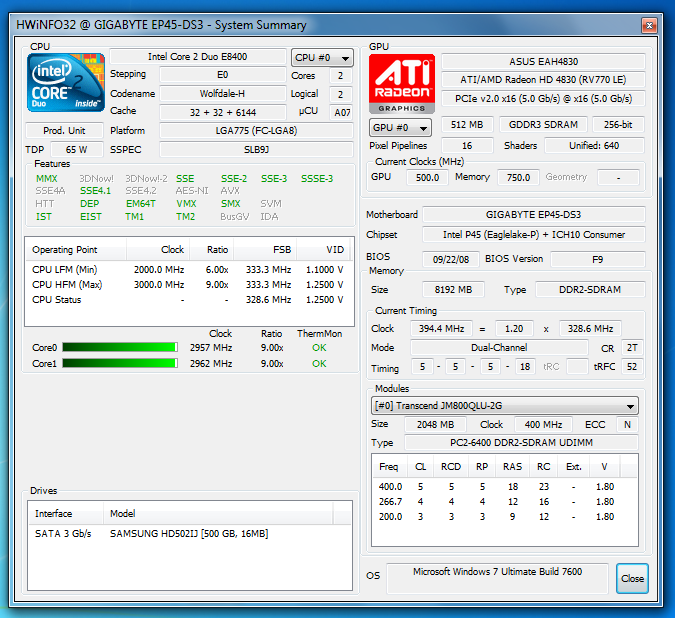
Task: Click the Interface column header in Drives
Action: point(66,513)
